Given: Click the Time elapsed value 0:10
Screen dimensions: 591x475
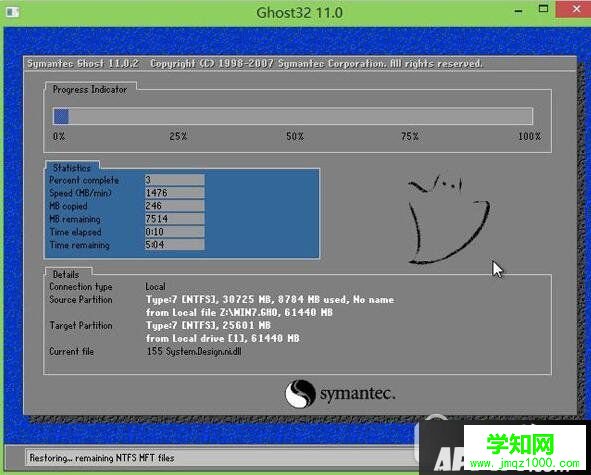Looking at the screenshot, I should (175, 231).
